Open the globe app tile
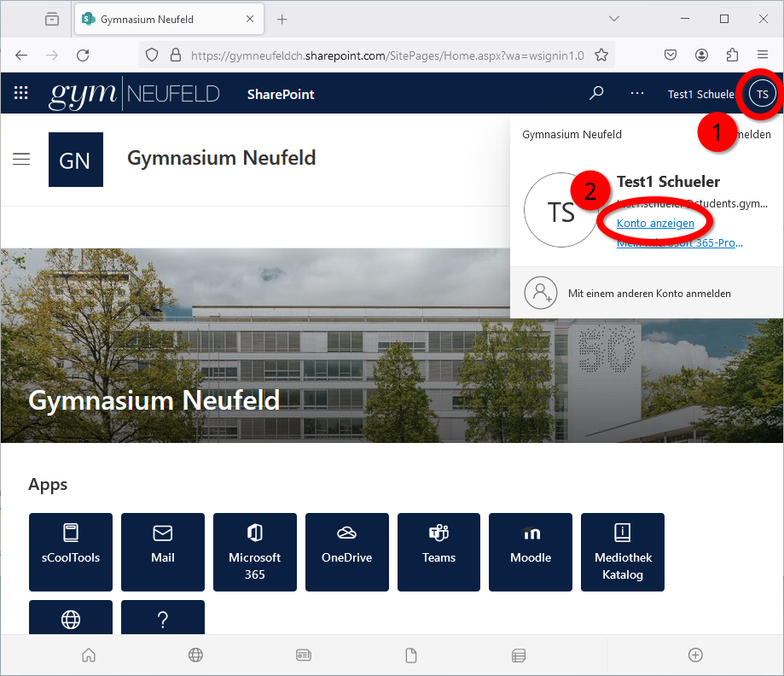 (x=71, y=616)
